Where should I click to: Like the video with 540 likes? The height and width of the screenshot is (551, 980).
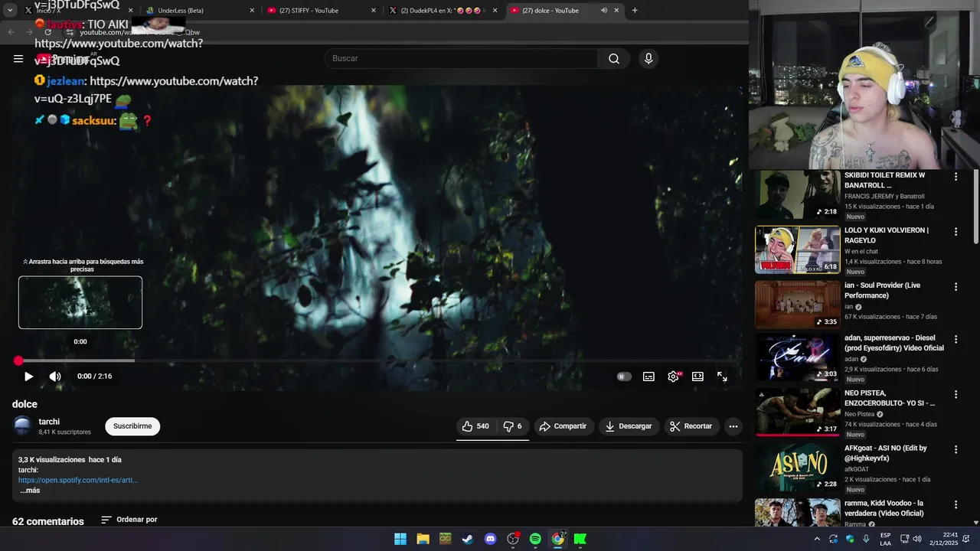point(475,426)
